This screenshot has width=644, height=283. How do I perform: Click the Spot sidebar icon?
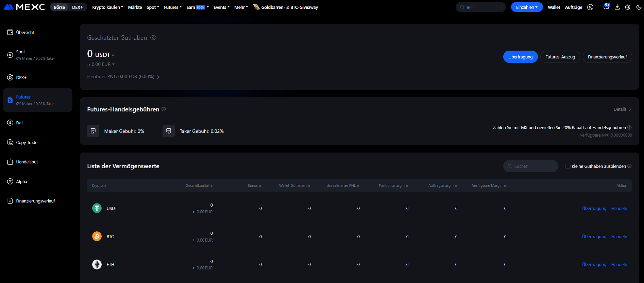point(10,55)
